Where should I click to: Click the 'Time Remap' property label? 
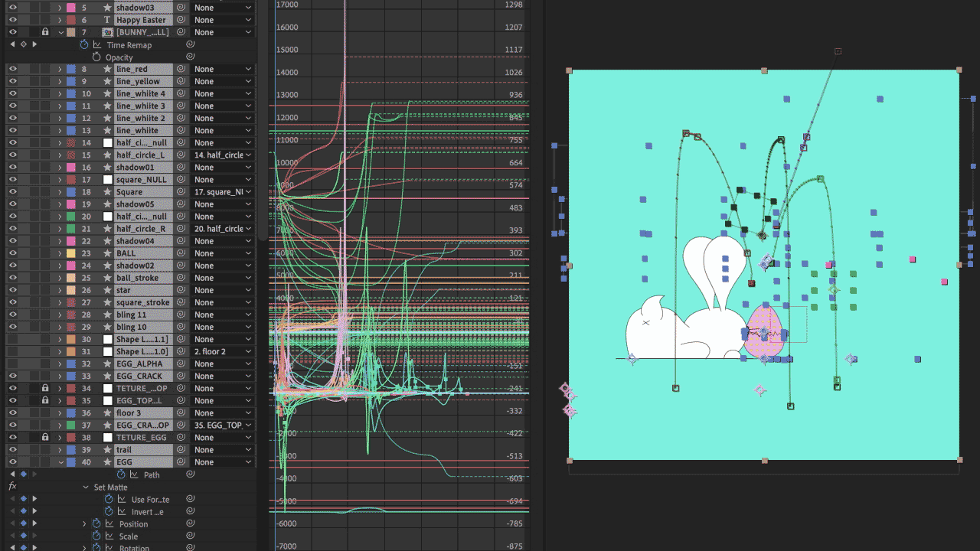click(129, 45)
